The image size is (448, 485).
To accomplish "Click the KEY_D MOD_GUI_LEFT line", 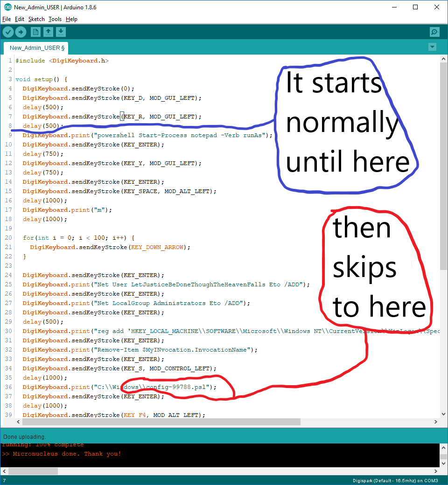I will 112,98.
